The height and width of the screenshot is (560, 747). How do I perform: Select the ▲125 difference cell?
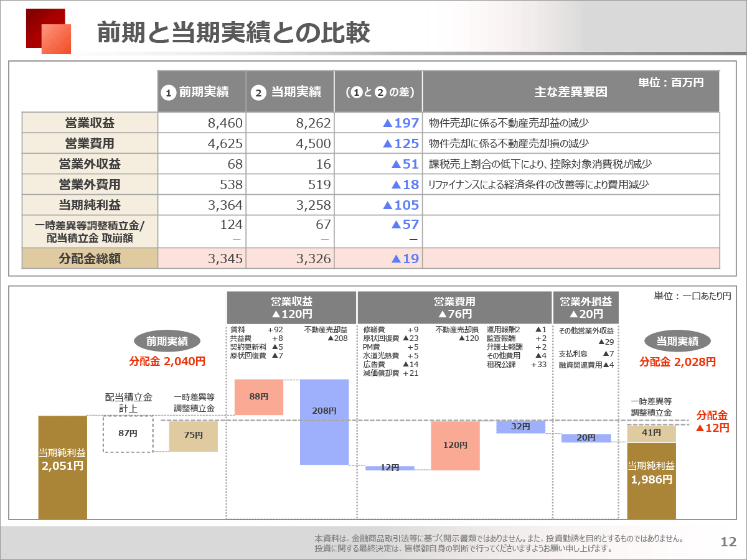coord(378,143)
